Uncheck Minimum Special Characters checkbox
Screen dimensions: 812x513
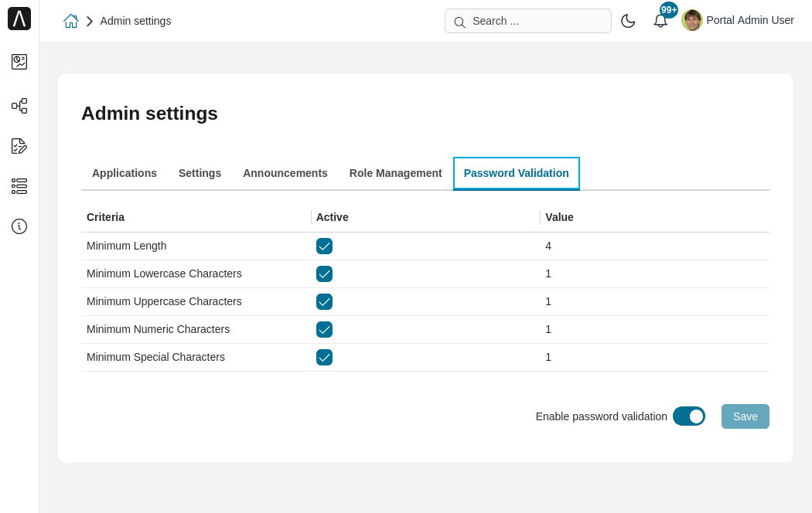click(x=324, y=358)
